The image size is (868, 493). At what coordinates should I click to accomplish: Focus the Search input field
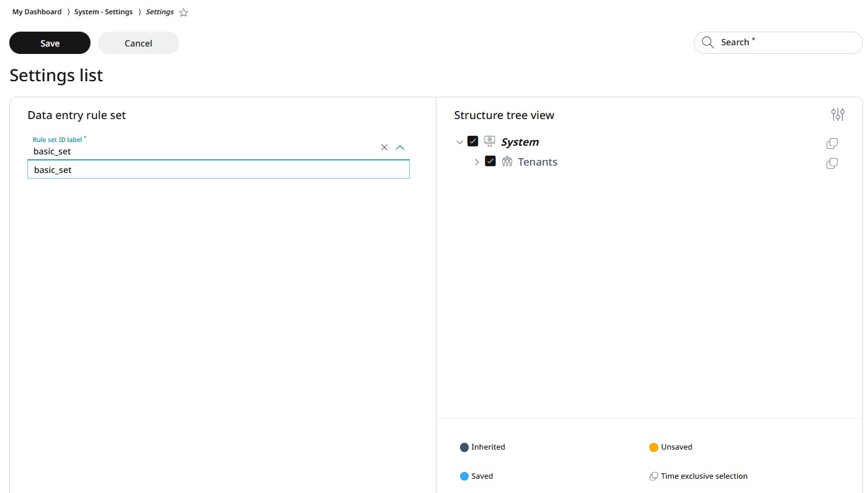pos(778,43)
